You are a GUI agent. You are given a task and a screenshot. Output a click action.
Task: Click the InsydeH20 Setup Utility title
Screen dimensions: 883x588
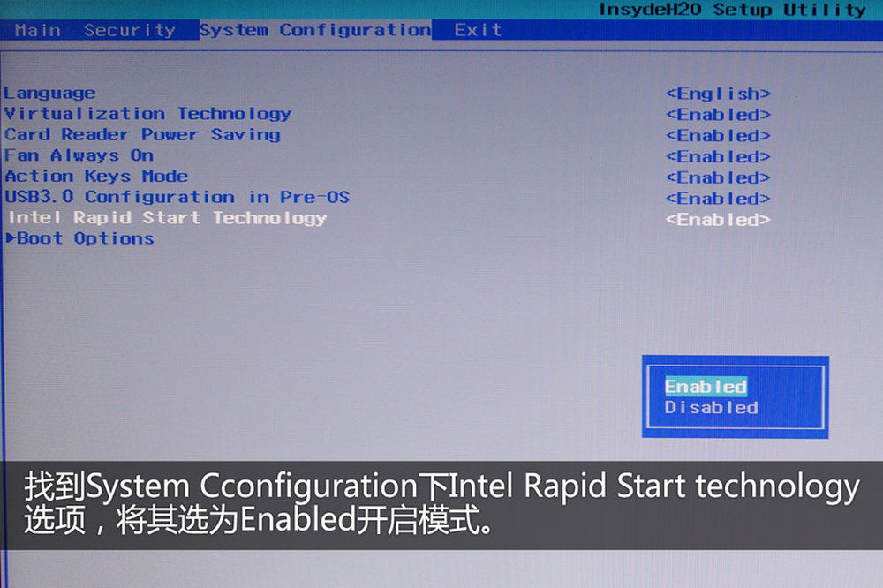coord(732,10)
